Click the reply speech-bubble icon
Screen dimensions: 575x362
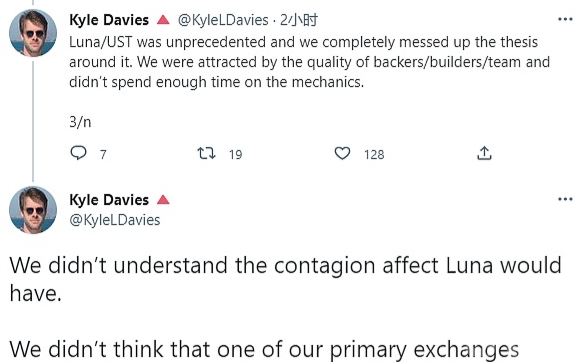point(78,153)
